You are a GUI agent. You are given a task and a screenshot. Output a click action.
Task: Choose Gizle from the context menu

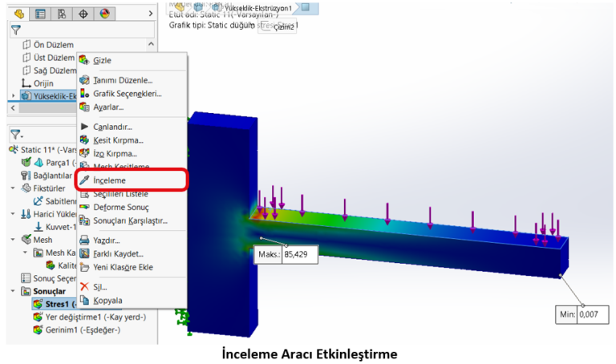pyautogui.click(x=102, y=60)
